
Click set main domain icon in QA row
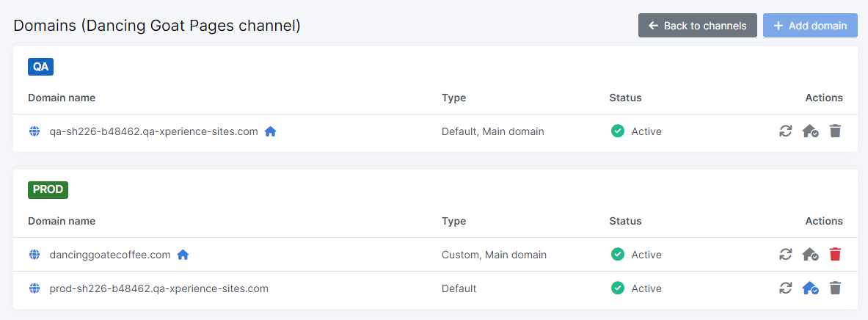click(x=810, y=131)
